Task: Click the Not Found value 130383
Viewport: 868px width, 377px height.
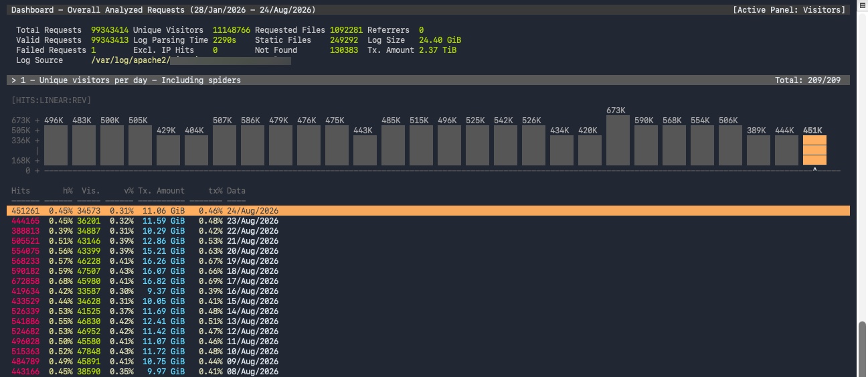Action: [344, 50]
